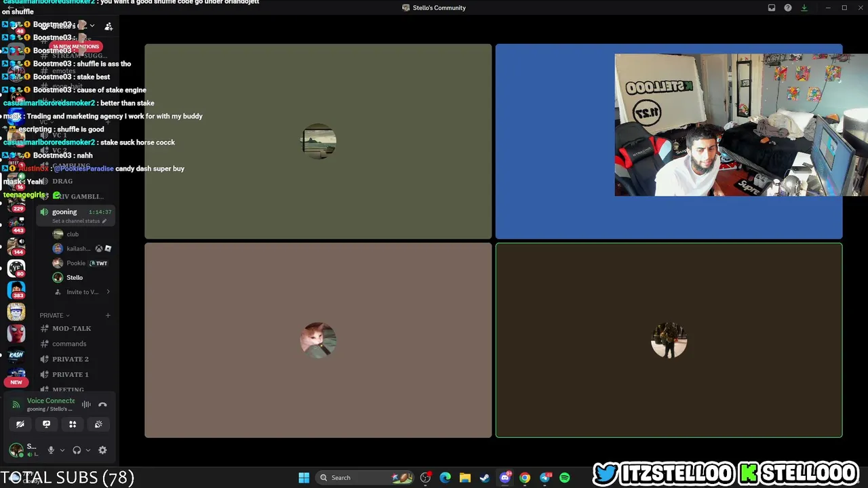Set a channel status for gooning
Image resolution: width=868 pixels, height=488 pixels.
pyautogui.click(x=79, y=221)
